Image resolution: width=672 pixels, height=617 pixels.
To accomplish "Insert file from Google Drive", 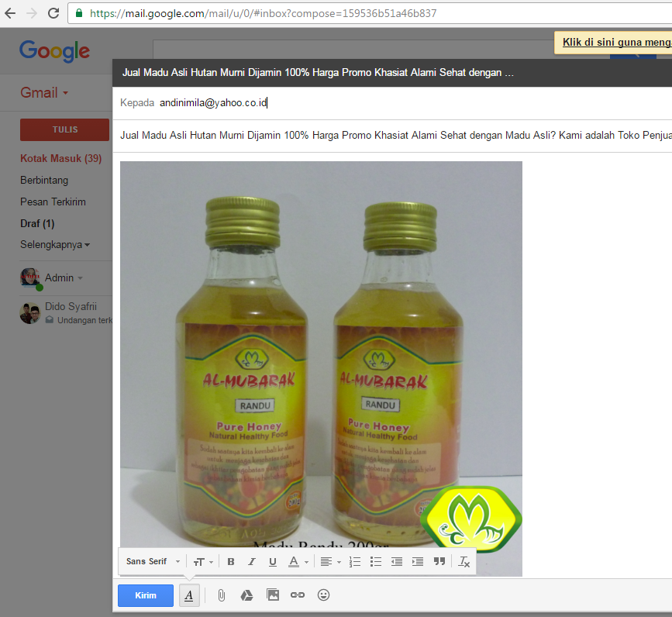I will pos(246,595).
